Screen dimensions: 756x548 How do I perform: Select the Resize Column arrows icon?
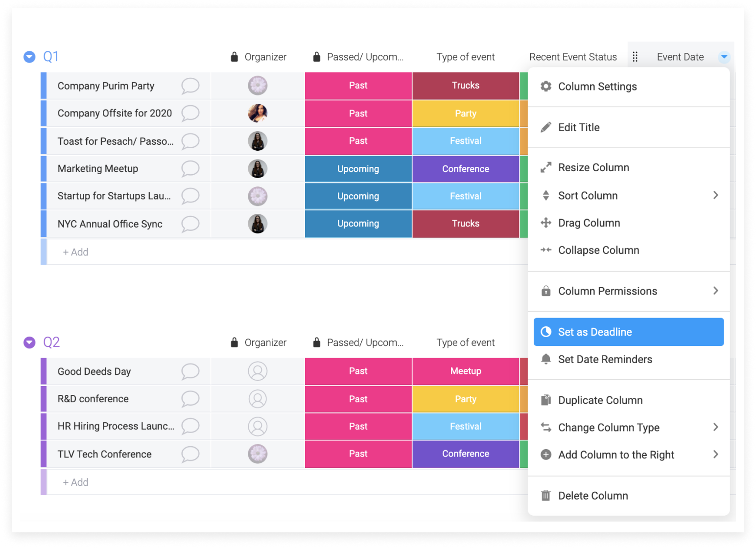545,167
